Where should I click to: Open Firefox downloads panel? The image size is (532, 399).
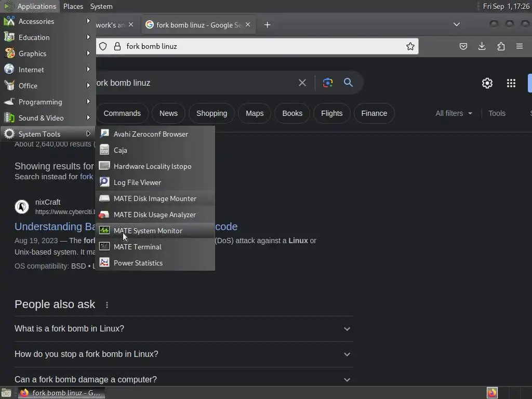(482, 46)
